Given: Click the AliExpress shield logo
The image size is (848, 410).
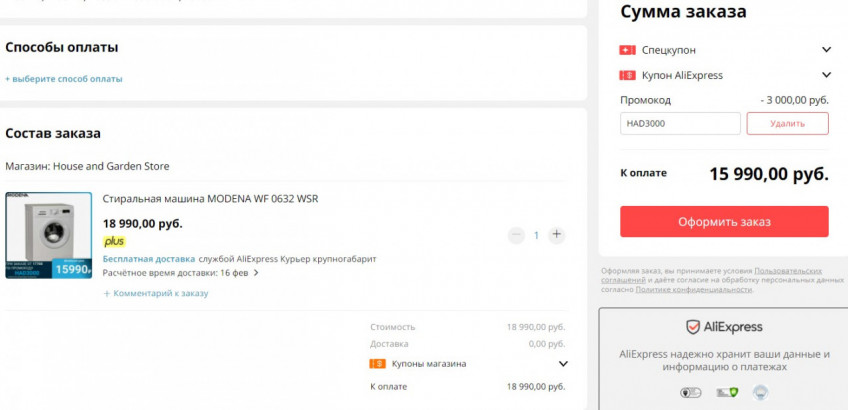Looking at the screenshot, I should coord(693,327).
